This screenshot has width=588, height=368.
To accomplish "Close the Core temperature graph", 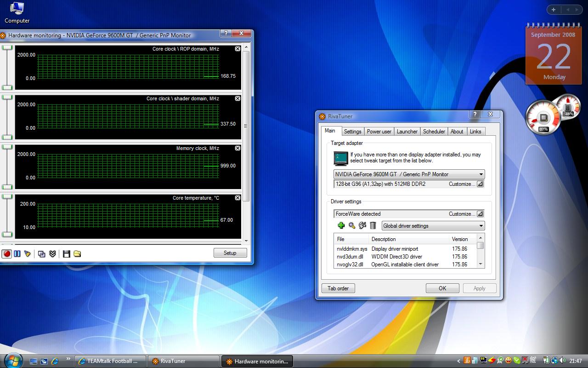I will [237, 198].
